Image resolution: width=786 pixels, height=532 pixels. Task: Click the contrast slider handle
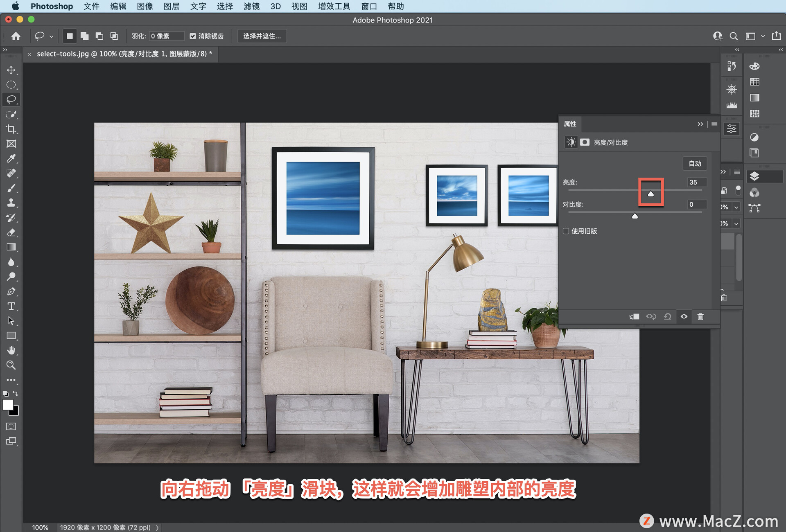[635, 216]
